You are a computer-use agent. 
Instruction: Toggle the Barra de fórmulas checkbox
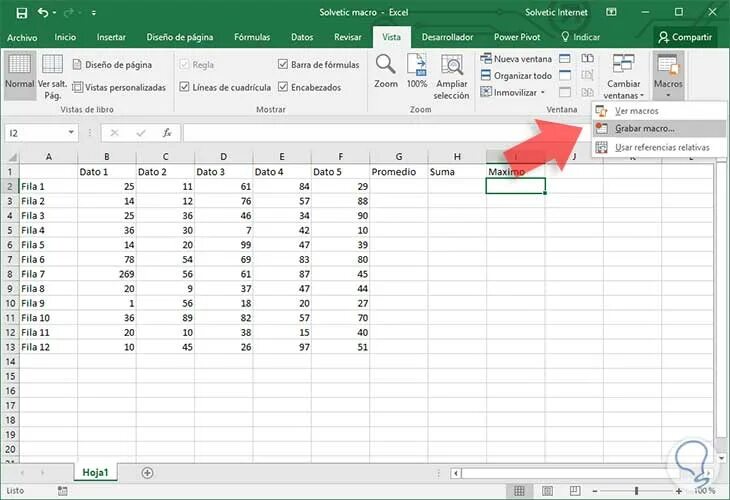[318, 64]
